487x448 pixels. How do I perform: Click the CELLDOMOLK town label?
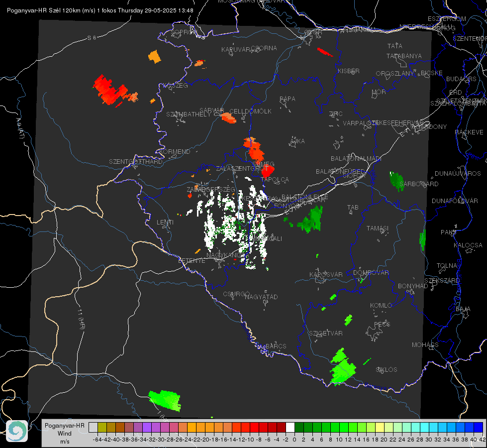point(250,112)
